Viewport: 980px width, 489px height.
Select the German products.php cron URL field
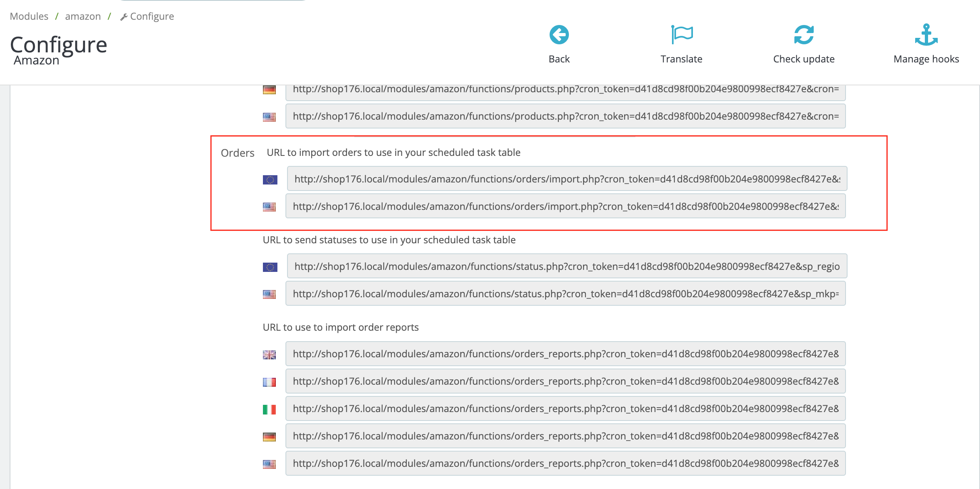(565, 93)
